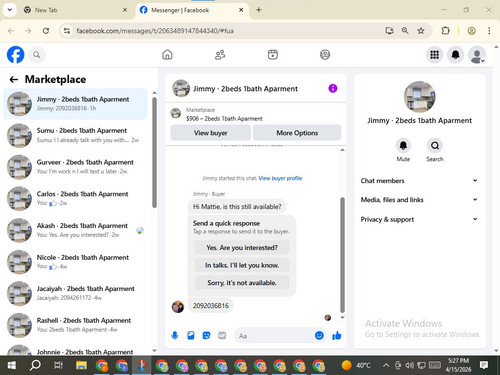500x375 pixels.
Task: Mute this conversation with bell icon
Action: (403, 146)
